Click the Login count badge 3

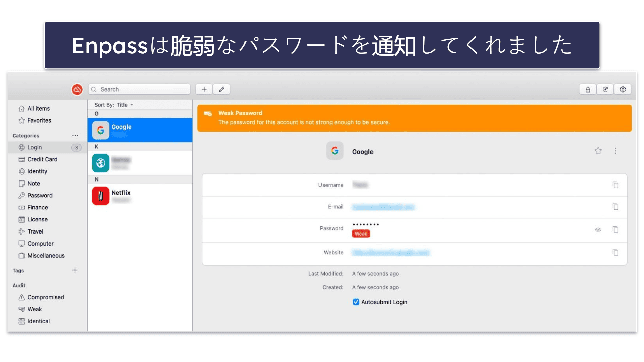[77, 148]
